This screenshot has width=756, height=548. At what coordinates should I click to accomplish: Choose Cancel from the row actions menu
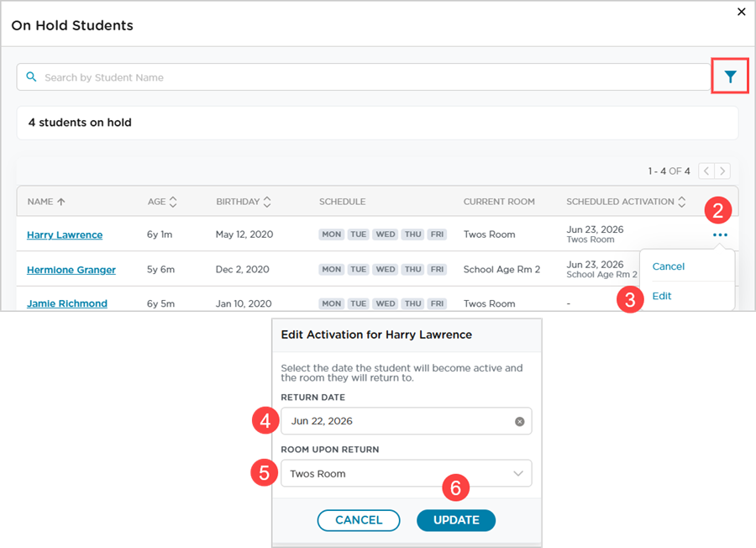pyautogui.click(x=668, y=266)
